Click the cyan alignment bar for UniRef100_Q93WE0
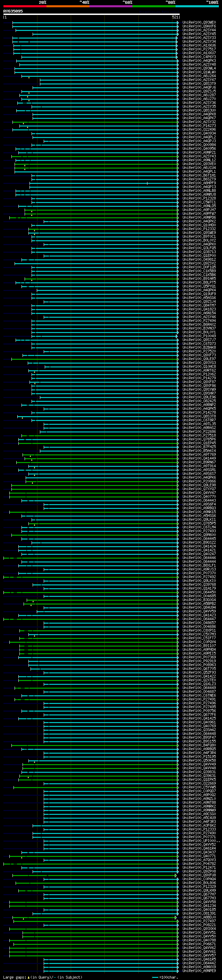The height and width of the screenshot is (980, 222). pyautogui.click(x=95, y=23)
